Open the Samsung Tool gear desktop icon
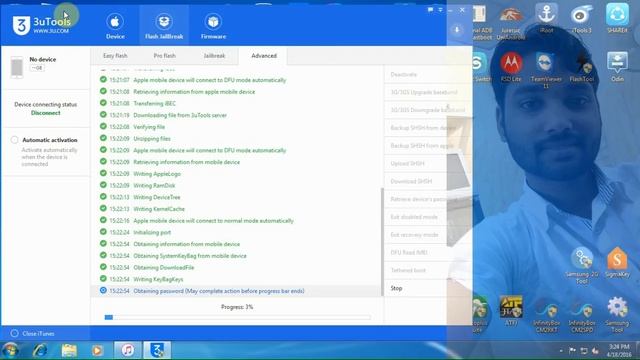Screen dimensions: 640x360 coord(617,314)
